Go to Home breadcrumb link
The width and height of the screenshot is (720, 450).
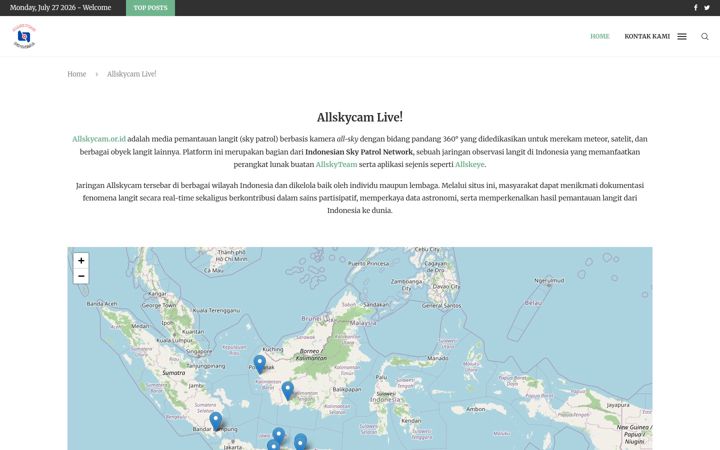[77, 74]
